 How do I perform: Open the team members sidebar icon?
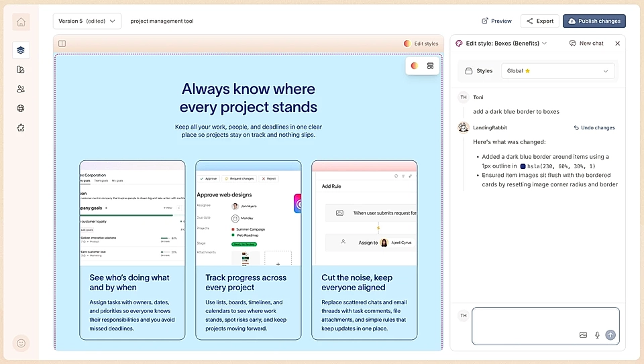[x=21, y=88]
